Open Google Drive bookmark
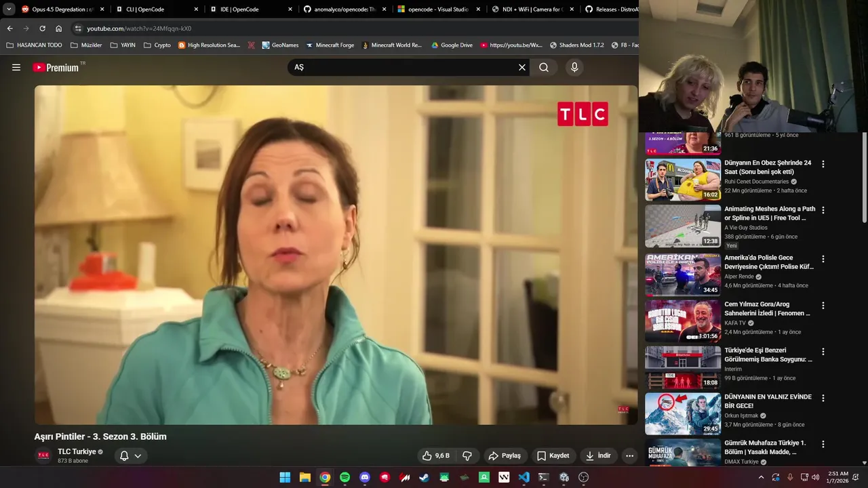This screenshot has width=868, height=488. 451,45
